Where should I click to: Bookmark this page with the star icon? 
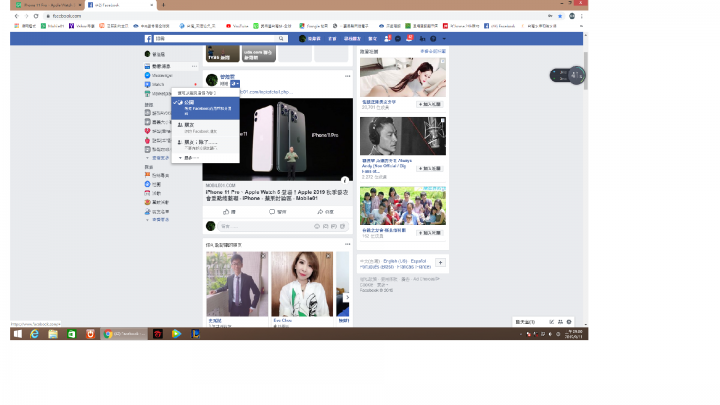(560, 16)
